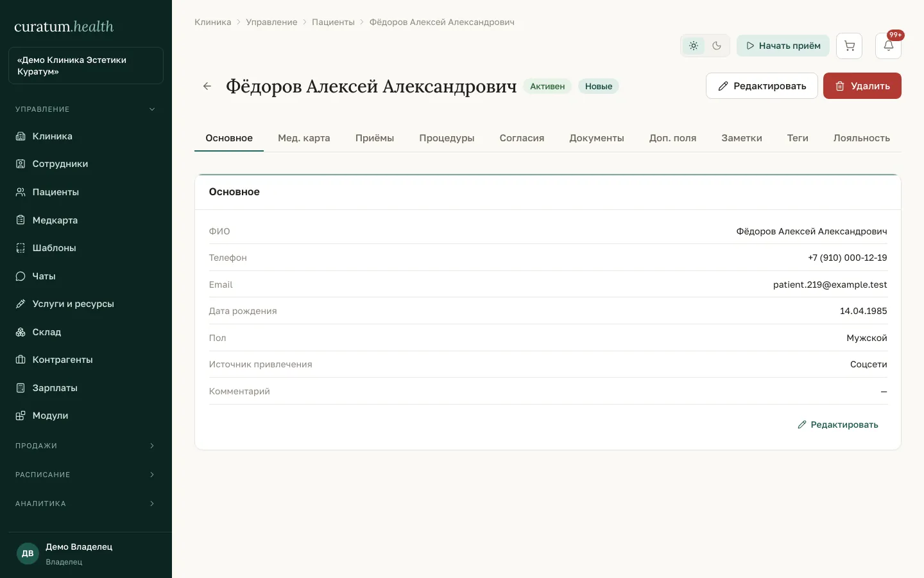The width and height of the screenshot is (924, 578).
Task: Open Пациенты via its sidebar icon
Action: point(21,192)
